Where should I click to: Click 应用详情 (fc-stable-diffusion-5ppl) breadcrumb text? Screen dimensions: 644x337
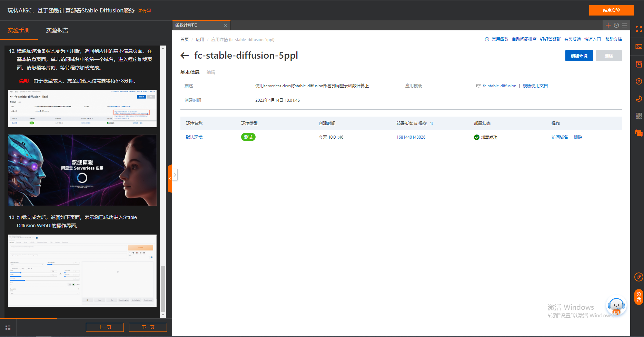point(243,40)
